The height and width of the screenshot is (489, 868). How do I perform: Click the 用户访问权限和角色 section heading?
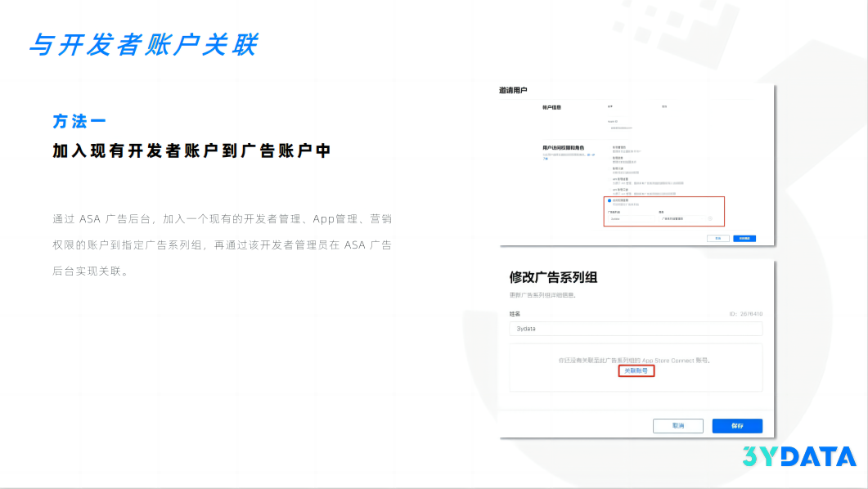coord(564,148)
